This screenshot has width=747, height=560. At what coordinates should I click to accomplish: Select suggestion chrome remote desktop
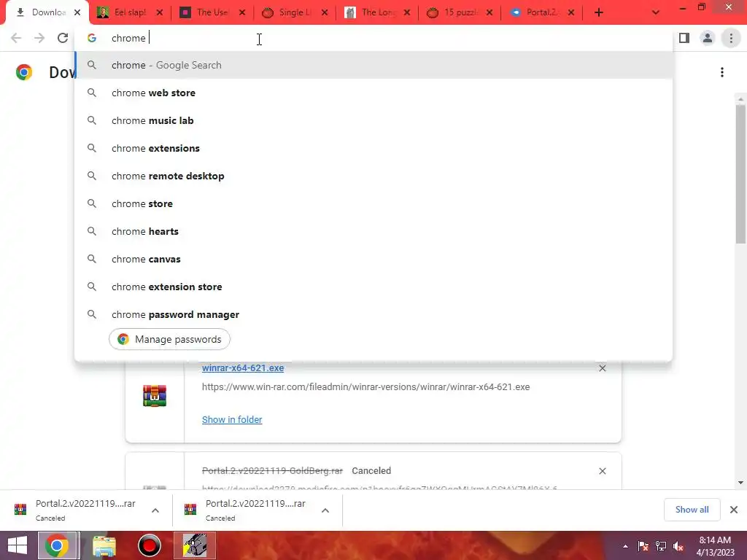tap(373, 176)
